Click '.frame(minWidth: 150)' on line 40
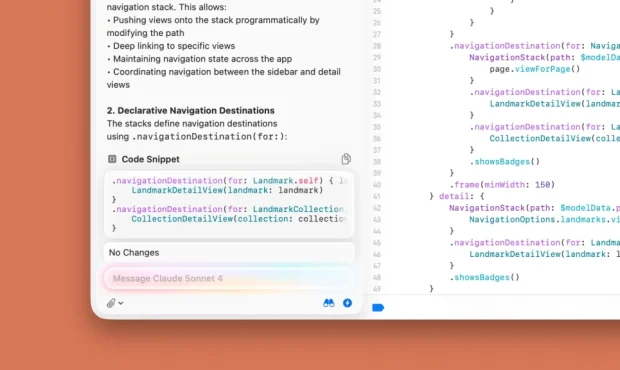 click(x=502, y=185)
